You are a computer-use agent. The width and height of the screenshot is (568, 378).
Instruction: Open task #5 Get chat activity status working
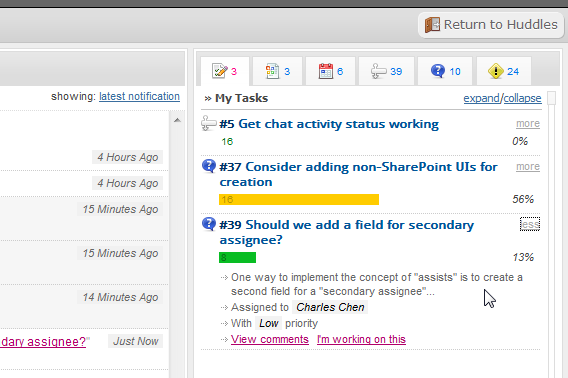point(329,124)
